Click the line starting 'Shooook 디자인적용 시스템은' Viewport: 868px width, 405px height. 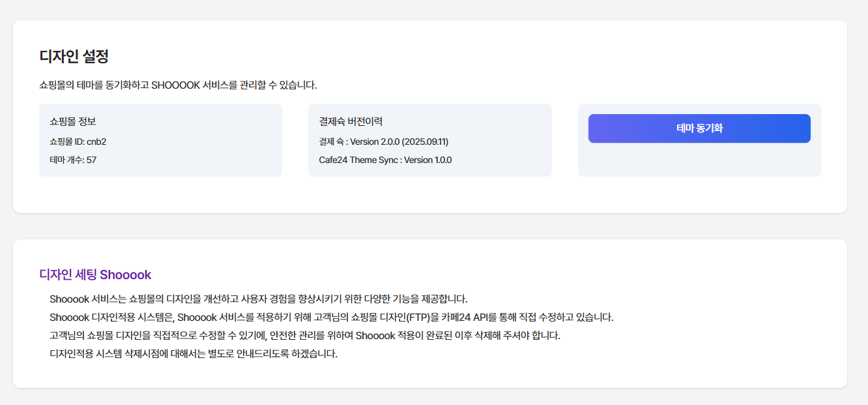click(x=331, y=318)
